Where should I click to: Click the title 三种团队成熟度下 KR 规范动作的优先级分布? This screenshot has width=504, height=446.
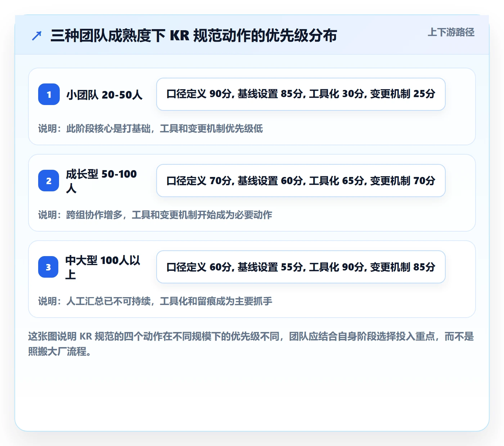click(194, 36)
